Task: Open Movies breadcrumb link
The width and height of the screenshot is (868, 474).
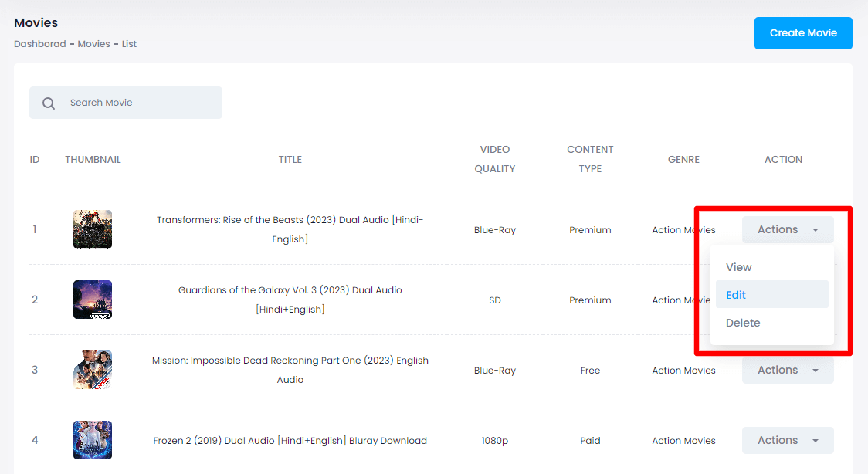Action: (93, 44)
